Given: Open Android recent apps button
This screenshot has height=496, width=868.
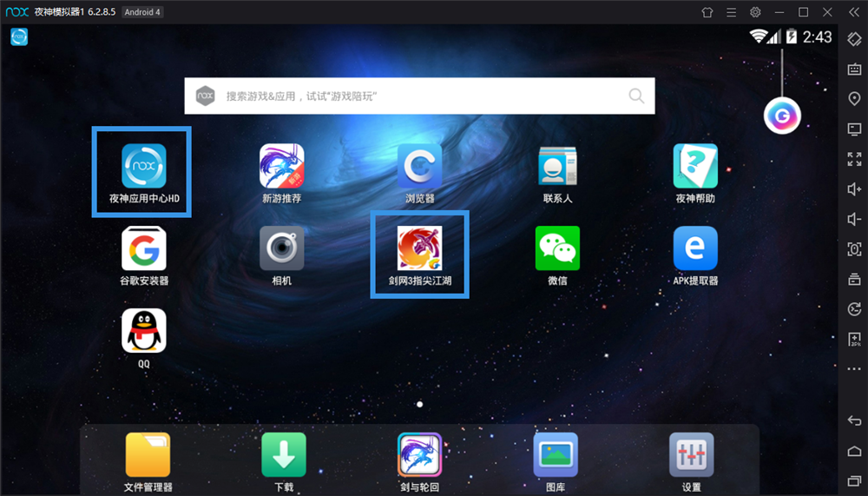Looking at the screenshot, I should coord(854,481).
